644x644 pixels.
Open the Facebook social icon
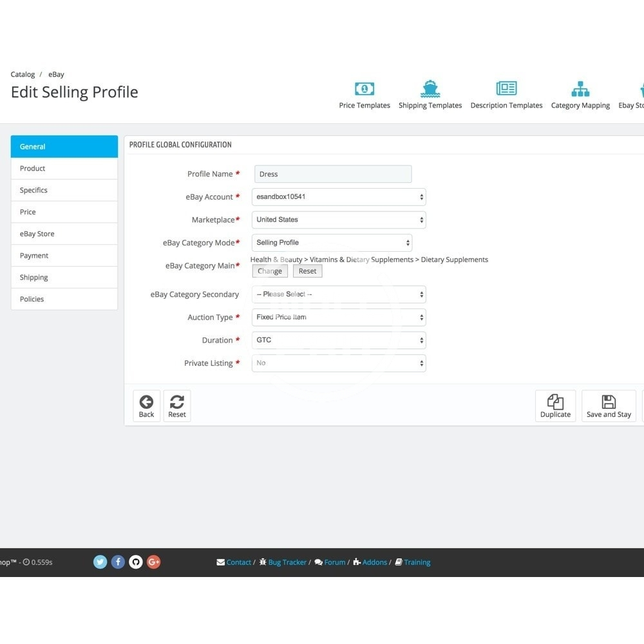coord(118,562)
